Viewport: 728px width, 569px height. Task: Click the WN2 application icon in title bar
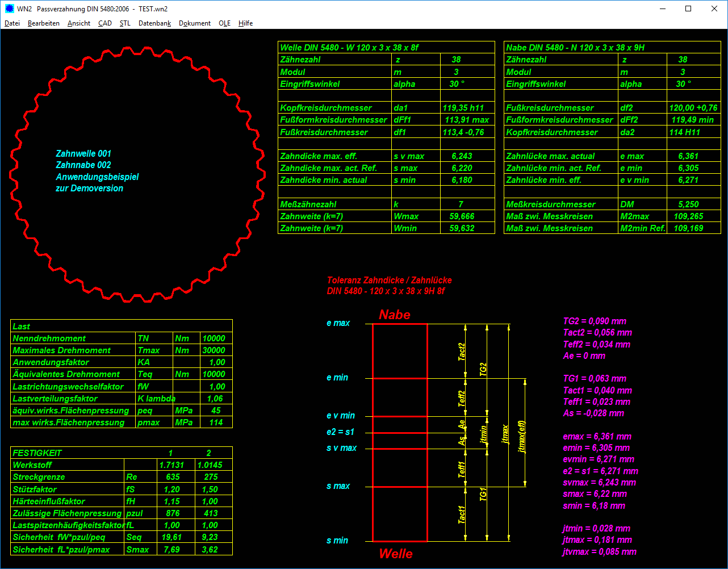pyautogui.click(x=9, y=9)
